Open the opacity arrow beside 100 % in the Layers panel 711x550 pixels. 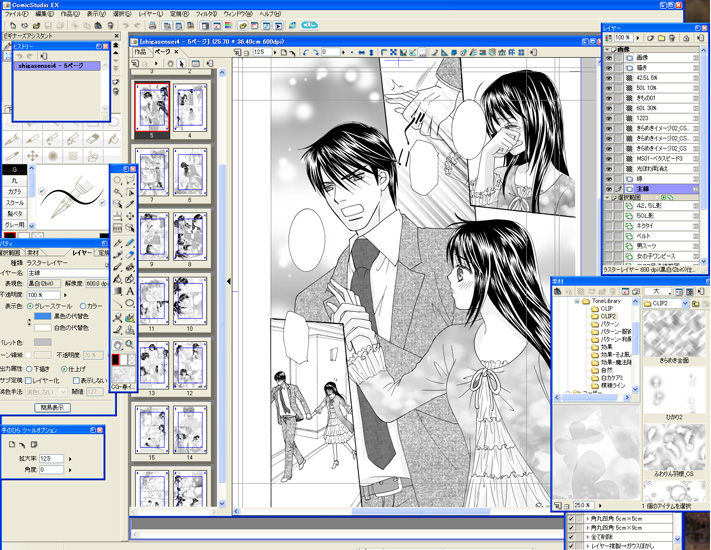pos(638,38)
